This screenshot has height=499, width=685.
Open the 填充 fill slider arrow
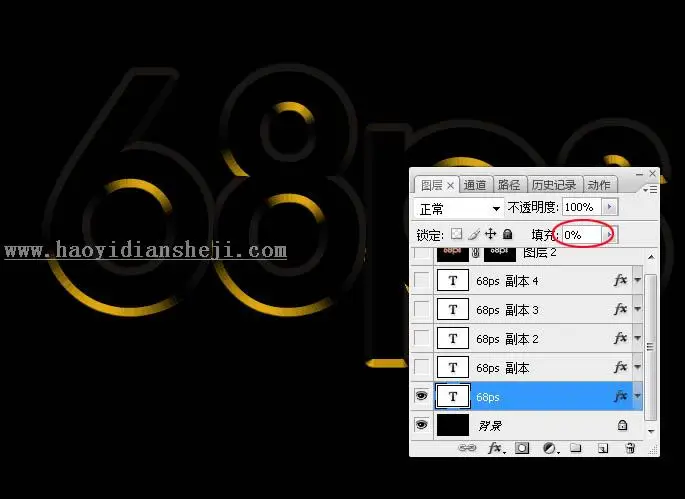(609, 235)
